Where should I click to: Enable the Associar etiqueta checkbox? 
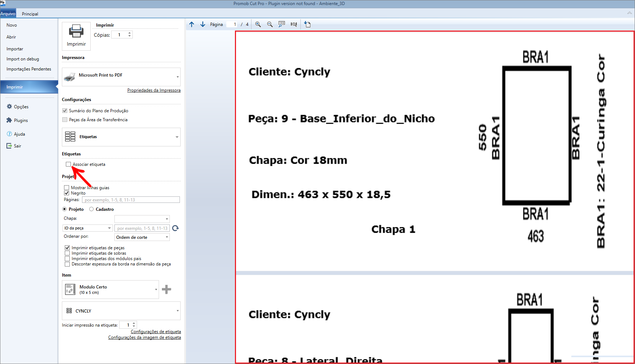(x=68, y=164)
